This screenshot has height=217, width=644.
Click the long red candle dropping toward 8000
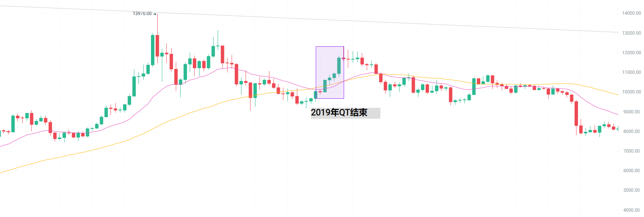click(x=576, y=113)
